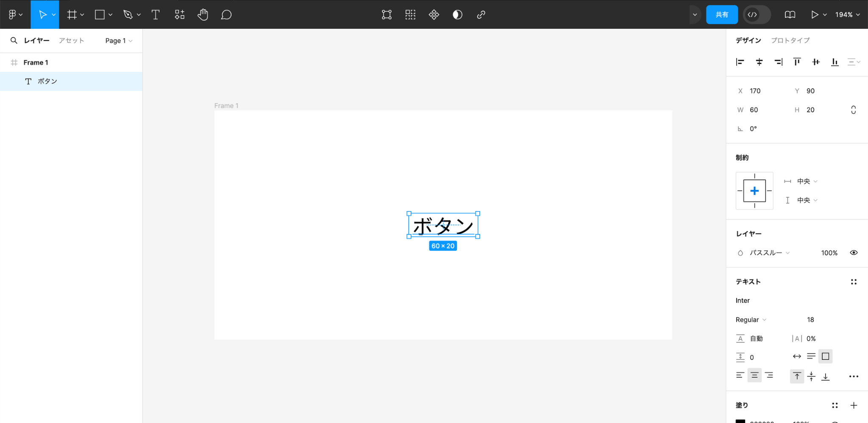Click the fill color swatch

740,421
